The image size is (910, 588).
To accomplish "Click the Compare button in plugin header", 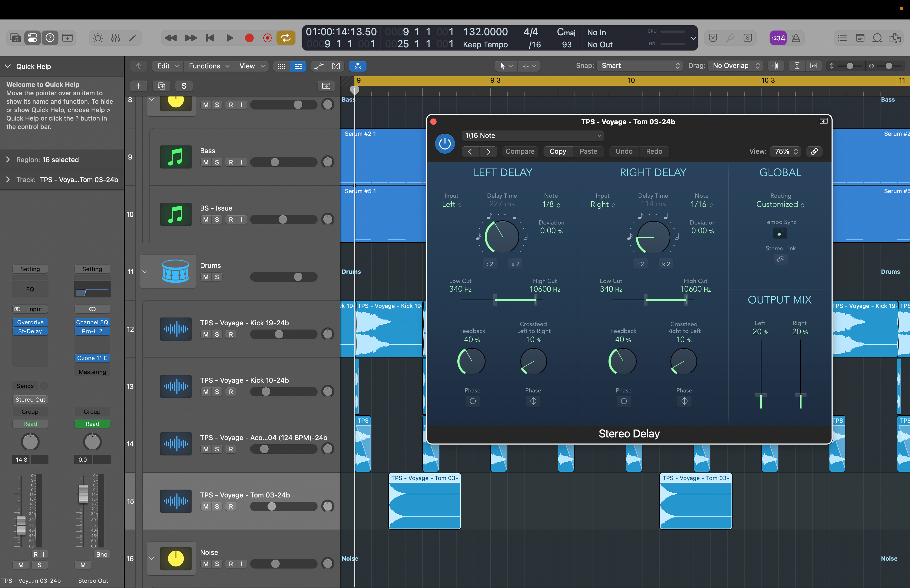I will tap(520, 152).
